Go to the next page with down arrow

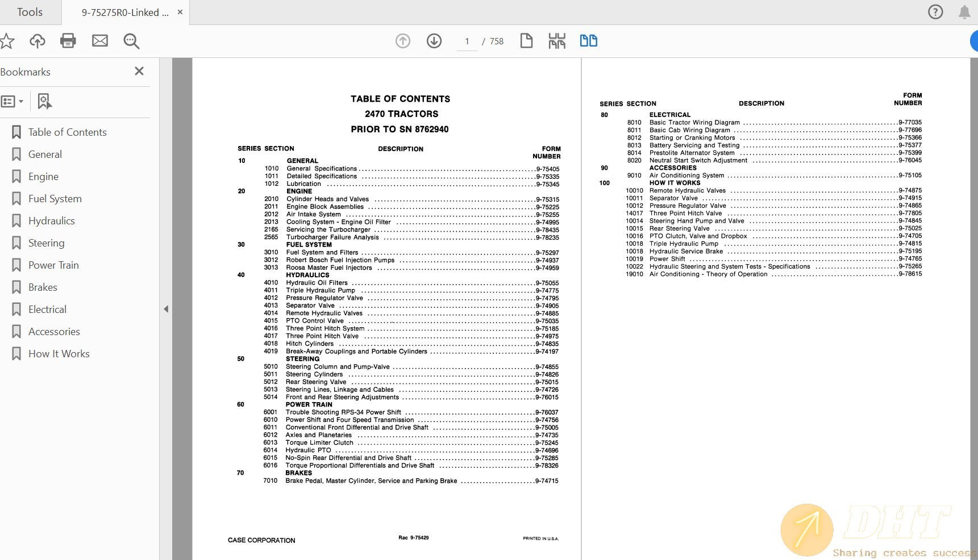pos(434,41)
